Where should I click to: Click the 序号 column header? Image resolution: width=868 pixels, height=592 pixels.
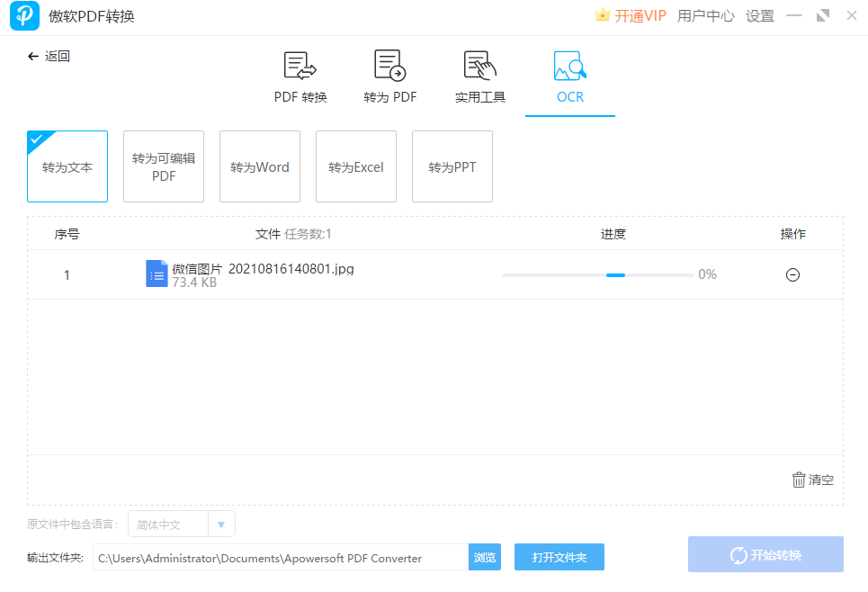click(x=67, y=234)
